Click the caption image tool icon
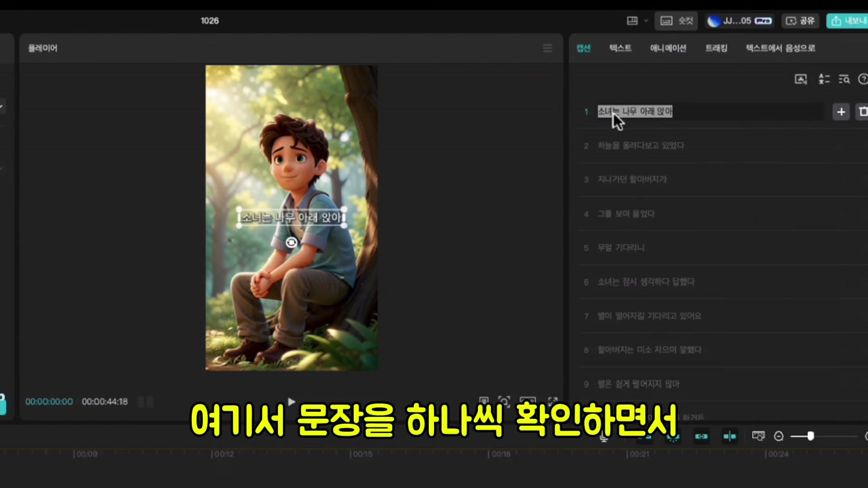 click(801, 79)
